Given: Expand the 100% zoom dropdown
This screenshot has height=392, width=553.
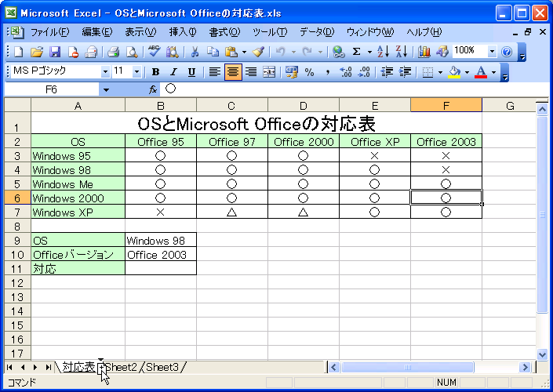Looking at the screenshot, I should point(492,52).
